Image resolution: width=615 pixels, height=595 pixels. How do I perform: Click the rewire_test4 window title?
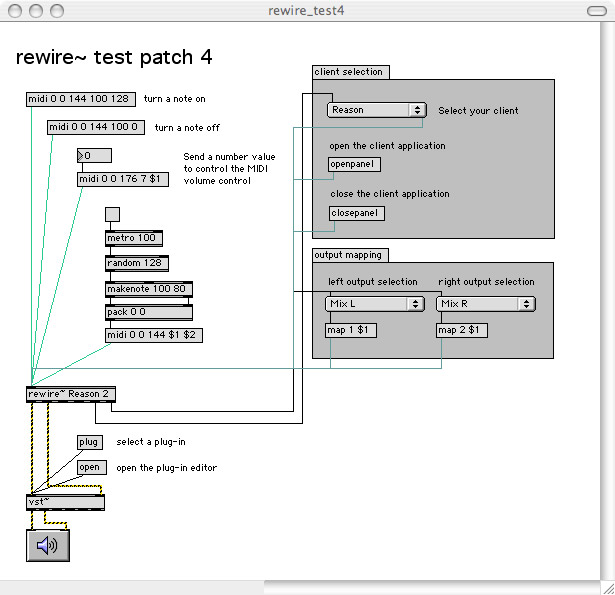pos(306,11)
